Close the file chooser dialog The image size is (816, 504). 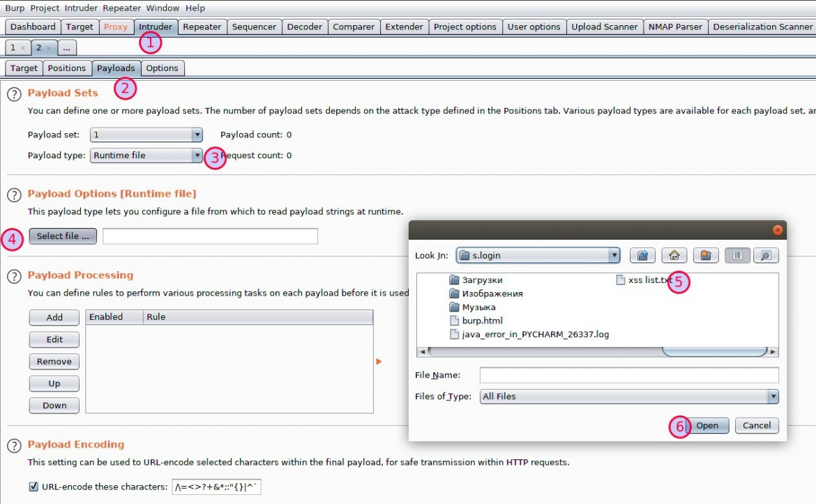[x=778, y=230]
